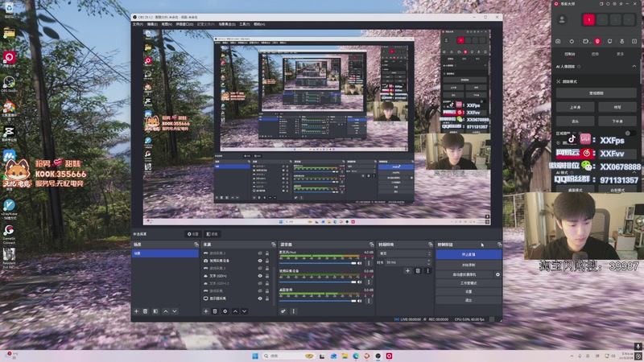Image resolution: width=644 pixels, height=362 pixels.
Task: Click the blue stop streaming button
Action: (x=469, y=254)
